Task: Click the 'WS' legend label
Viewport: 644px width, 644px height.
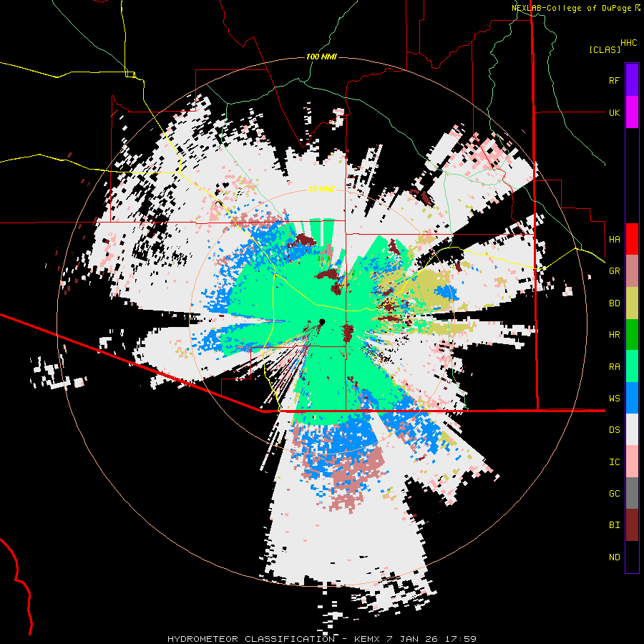Action: point(614,399)
